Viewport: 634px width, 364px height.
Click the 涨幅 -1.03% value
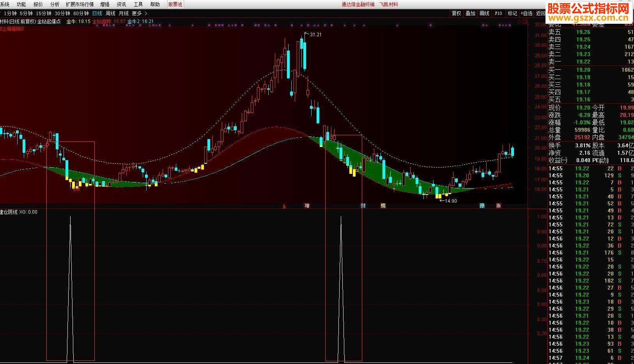click(582, 122)
